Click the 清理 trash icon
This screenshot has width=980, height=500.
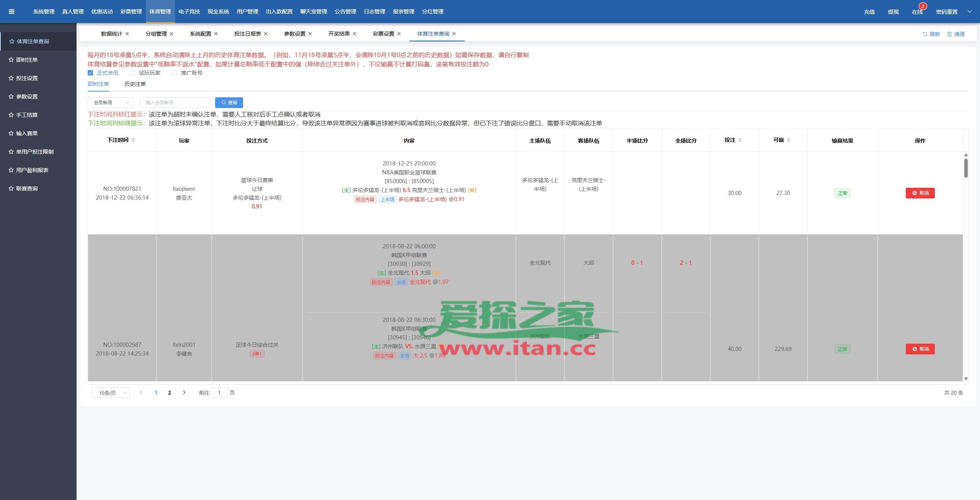(x=949, y=34)
